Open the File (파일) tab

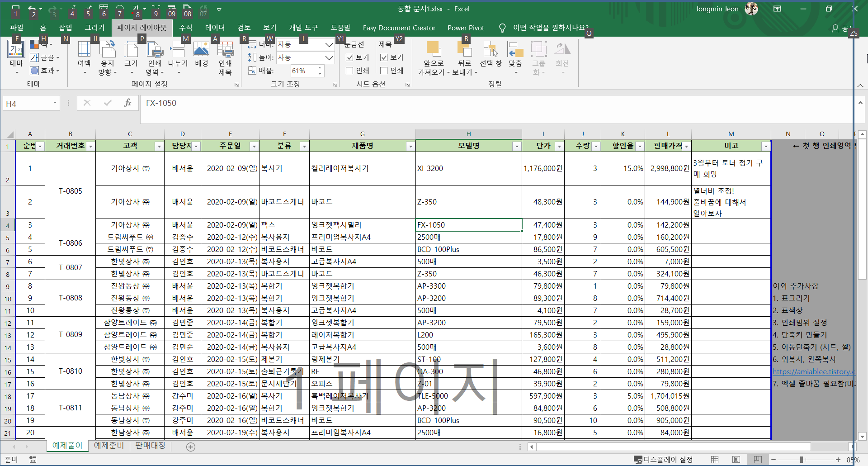tap(17, 28)
